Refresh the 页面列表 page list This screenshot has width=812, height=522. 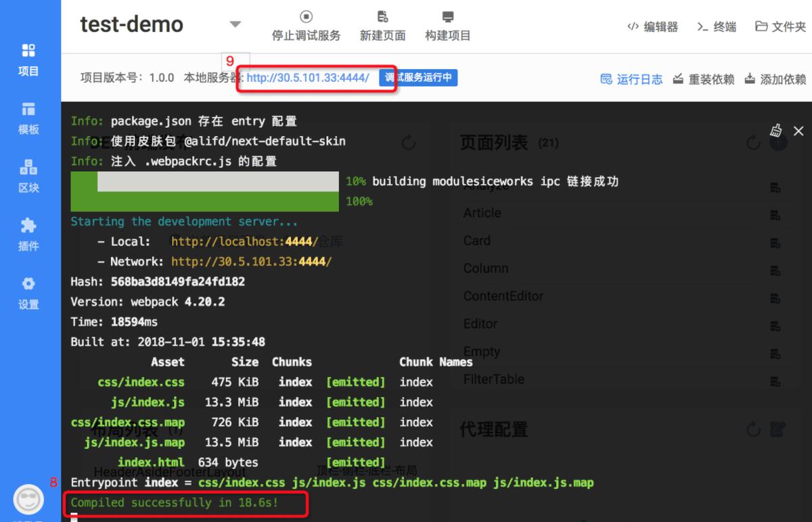753,142
